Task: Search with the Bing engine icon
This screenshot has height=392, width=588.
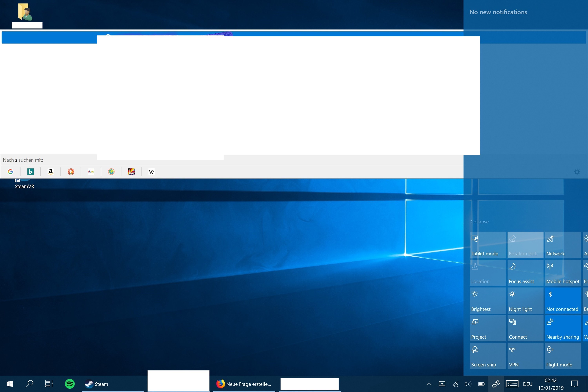Action: [31, 171]
